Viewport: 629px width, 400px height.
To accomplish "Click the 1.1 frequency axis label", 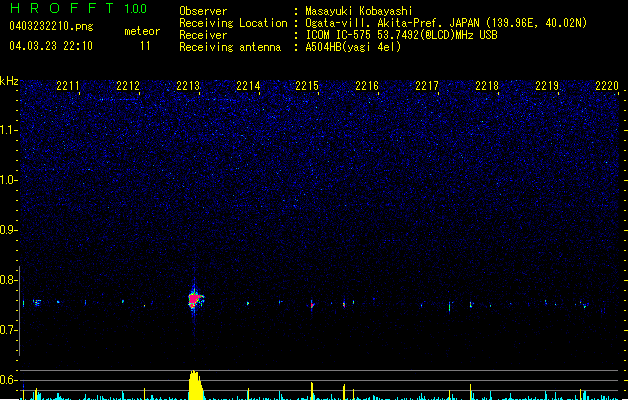I will [9, 130].
